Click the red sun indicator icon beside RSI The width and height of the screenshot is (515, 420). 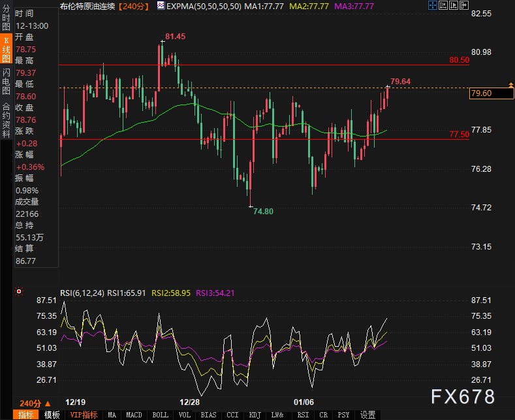[19, 291]
